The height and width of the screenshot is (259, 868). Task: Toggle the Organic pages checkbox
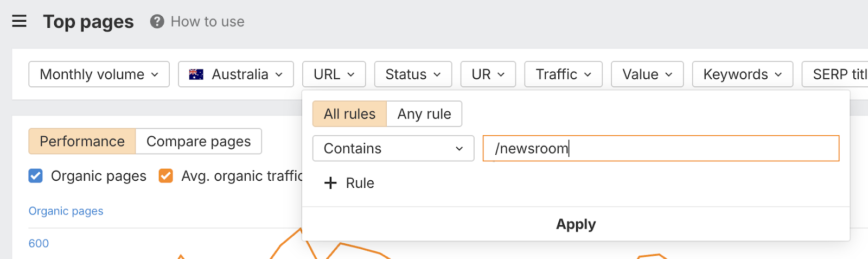36,176
